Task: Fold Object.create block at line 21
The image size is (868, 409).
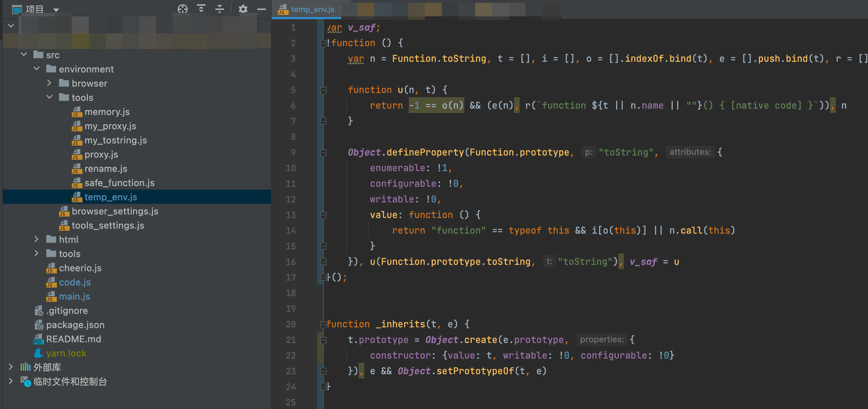Action: pyautogui.click(x=323, y=340)
